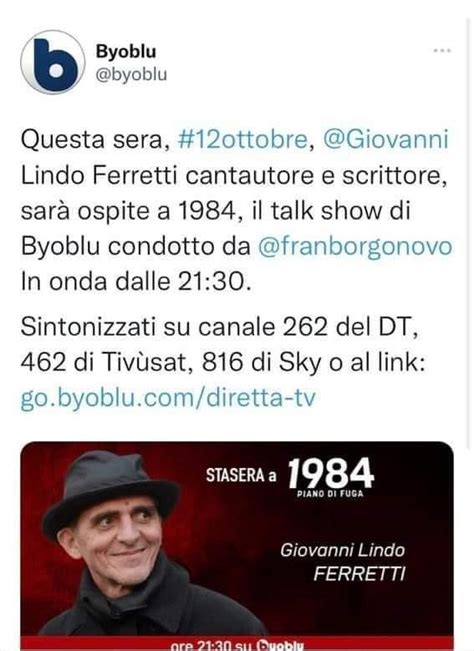Click the Giovanni Lindo Ferretti caption text
This screenshot has width=474, height=651.
[x=343, y=562]
